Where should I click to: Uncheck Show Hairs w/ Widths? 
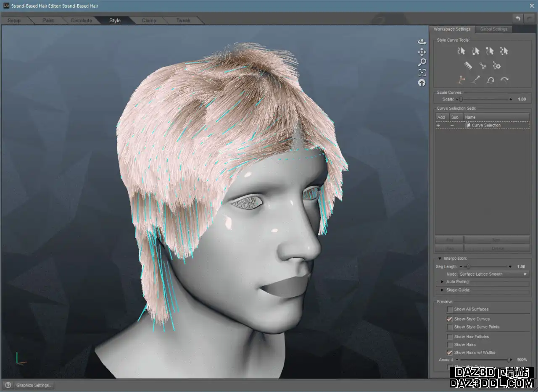point(450,353)
